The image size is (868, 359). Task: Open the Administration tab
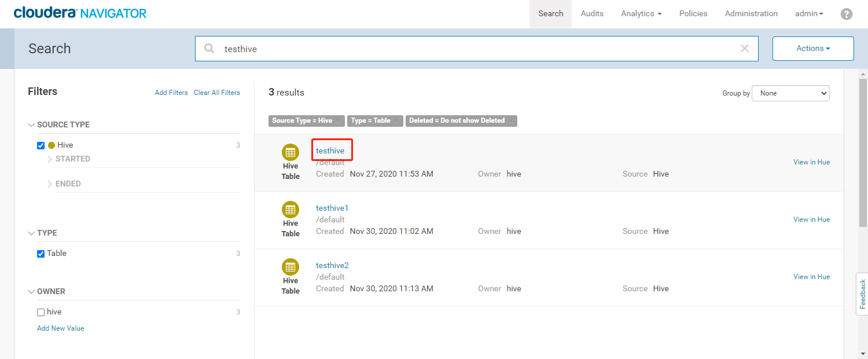point(751,13)
